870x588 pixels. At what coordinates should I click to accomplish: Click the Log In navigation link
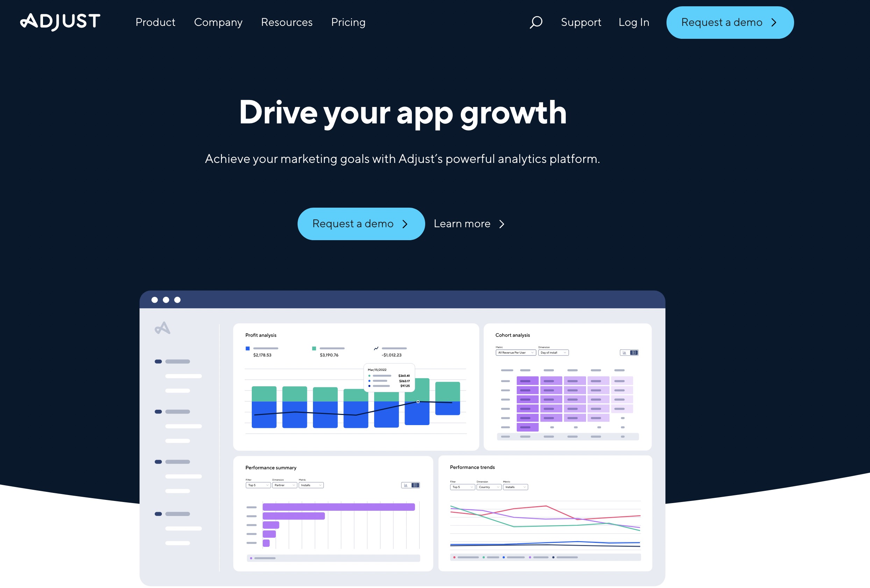[x=634, y=22]
